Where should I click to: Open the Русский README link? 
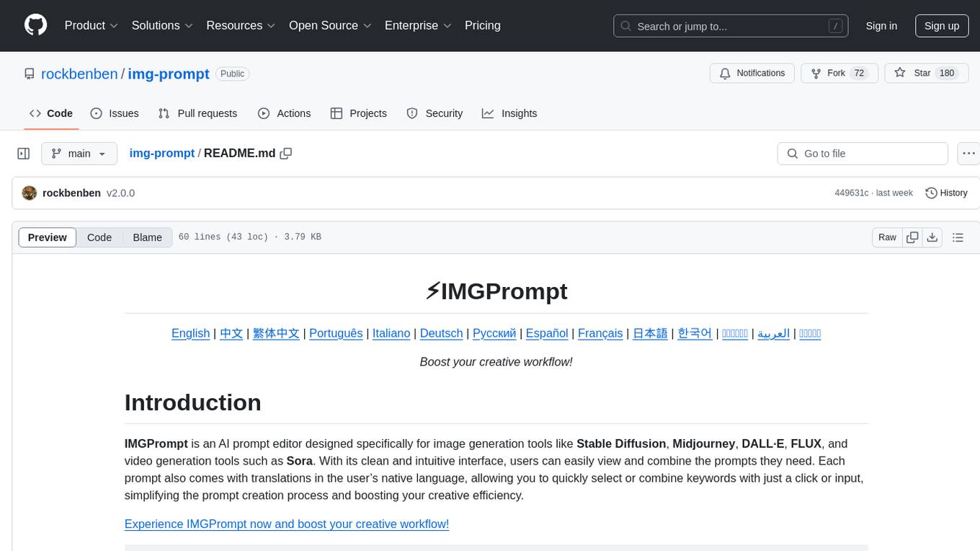tap(494, 333)
